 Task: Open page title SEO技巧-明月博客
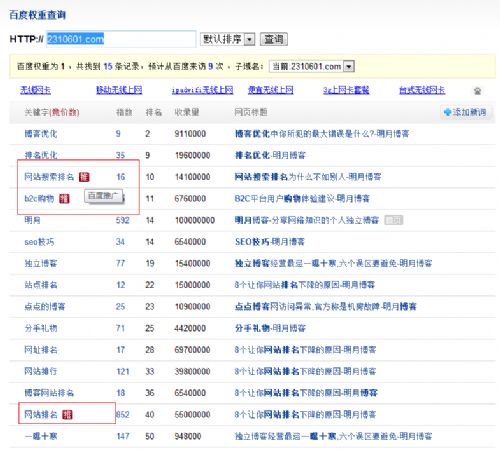click(x=270, y=242)
